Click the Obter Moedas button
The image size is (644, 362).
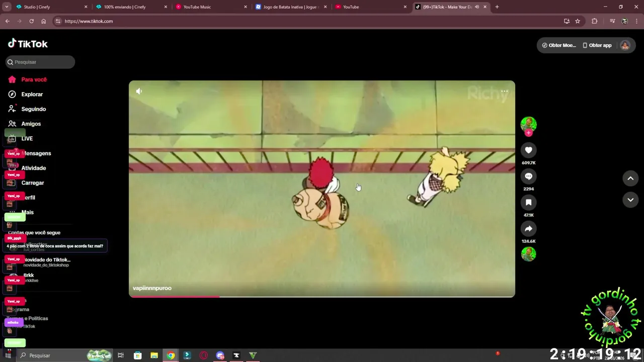pyautogui.click(x=558, y=45)
